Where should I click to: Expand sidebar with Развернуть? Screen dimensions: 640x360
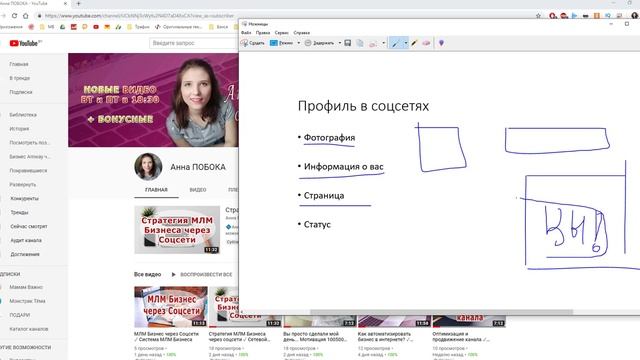[23, 184]
